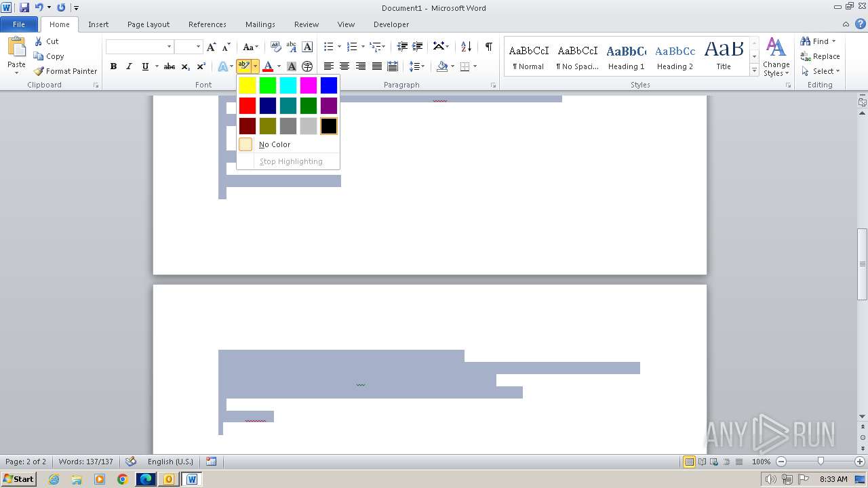Click Increase Indent icon

(418, 47)
